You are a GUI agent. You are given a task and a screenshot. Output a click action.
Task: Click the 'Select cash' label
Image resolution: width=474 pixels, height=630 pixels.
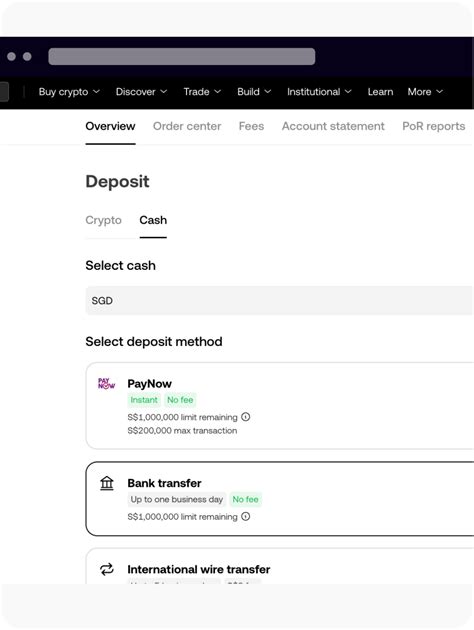(x=121, y=266)
